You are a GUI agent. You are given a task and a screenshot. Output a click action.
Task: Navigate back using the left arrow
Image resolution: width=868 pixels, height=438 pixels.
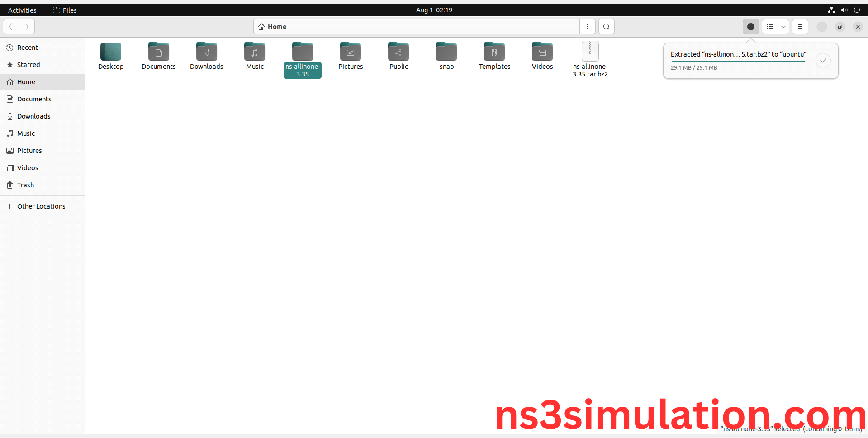10,27
